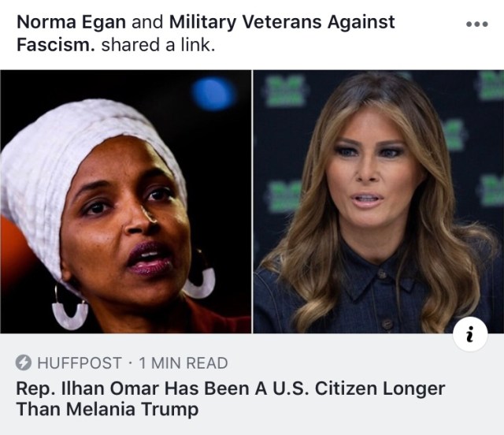
Task: Open Norma Egan's profile
Action: [x=72, y=22]
